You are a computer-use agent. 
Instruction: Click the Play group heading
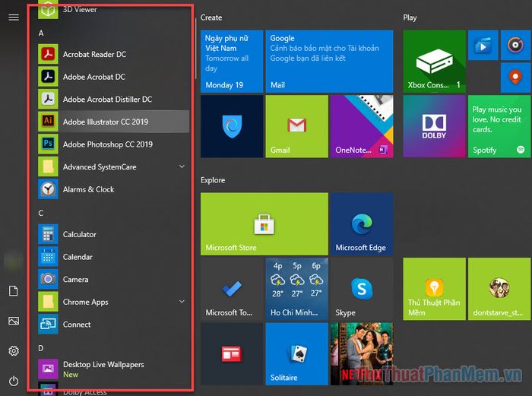point(410,17)
